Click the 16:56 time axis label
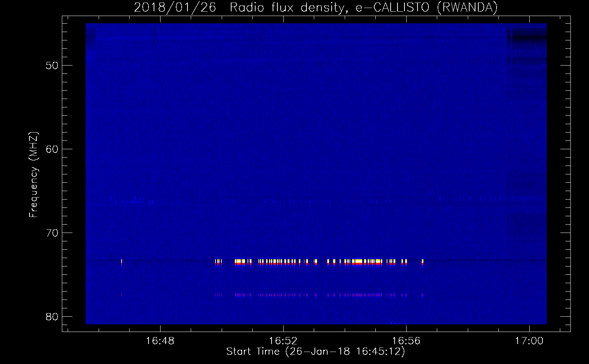 (406, 341)
